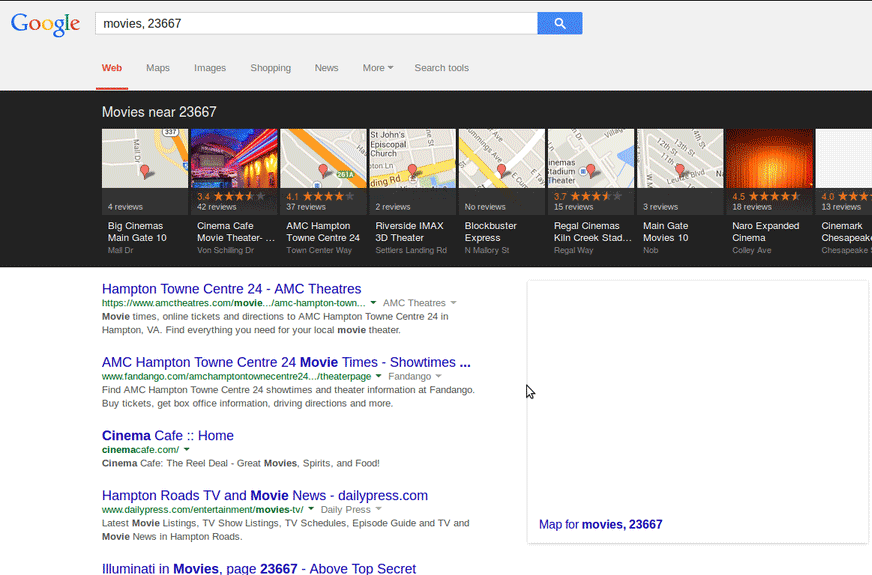This screenshot has width=872, height=575.
Task: Open AMC Hampton Towne Centre 24 Movie Times result
Action: point(286,363)
